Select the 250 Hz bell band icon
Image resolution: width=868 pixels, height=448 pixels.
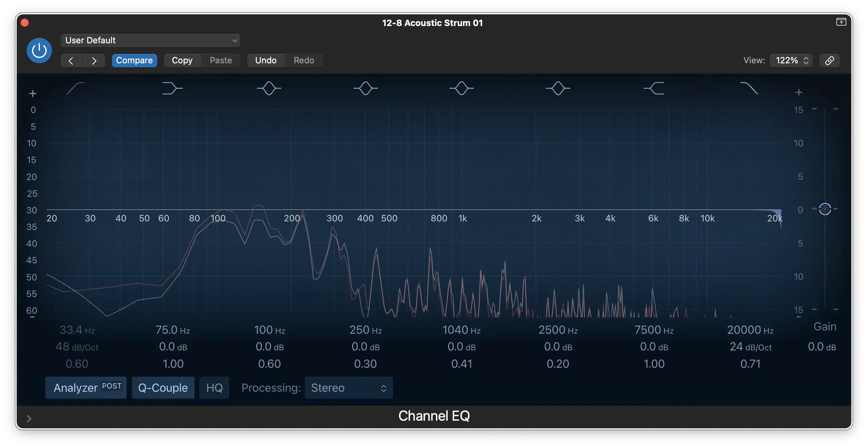pos(365,88)
